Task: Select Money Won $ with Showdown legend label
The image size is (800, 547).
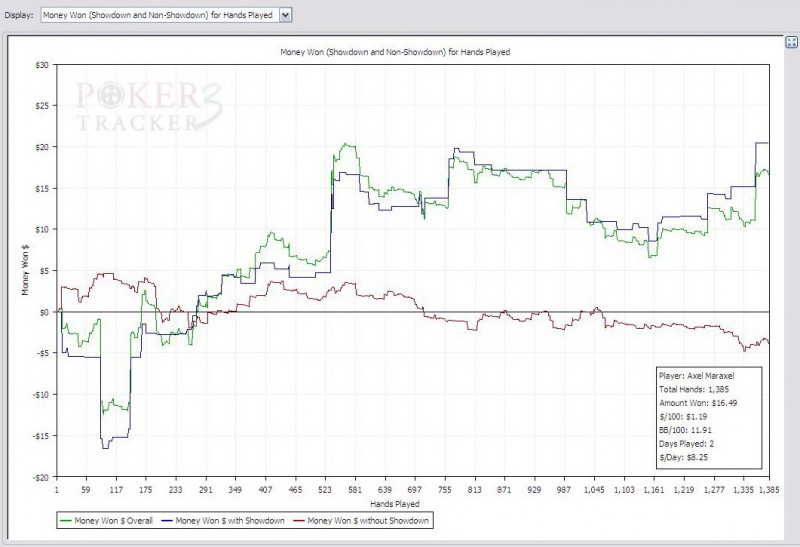Action: click(x=230, y=521)
